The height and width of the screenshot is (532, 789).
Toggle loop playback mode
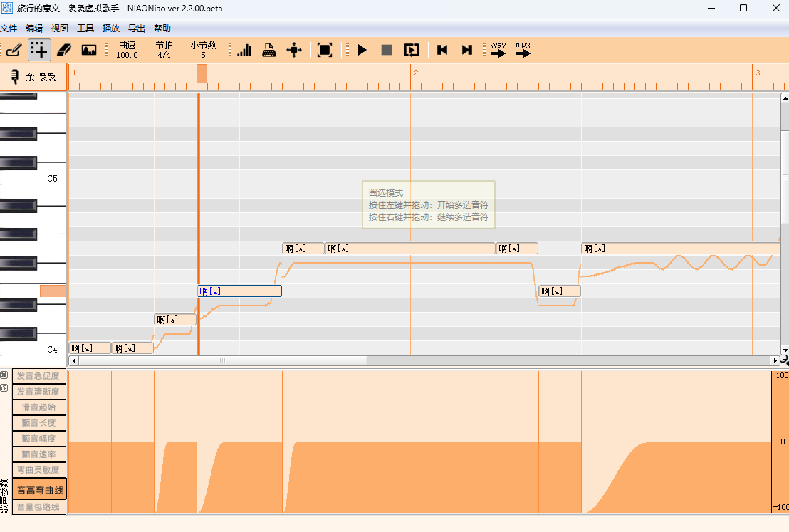point(412,50)
